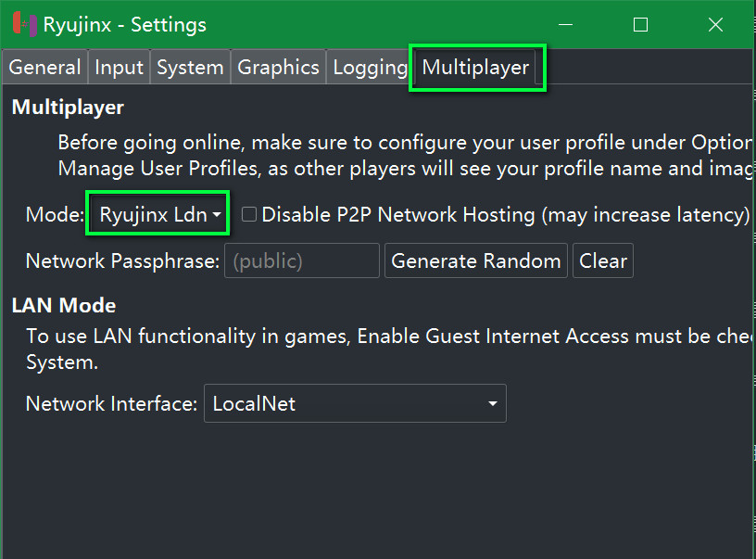
Task: Click the Ryujinx logo icon in title bar
Action: tap(25, 24)
